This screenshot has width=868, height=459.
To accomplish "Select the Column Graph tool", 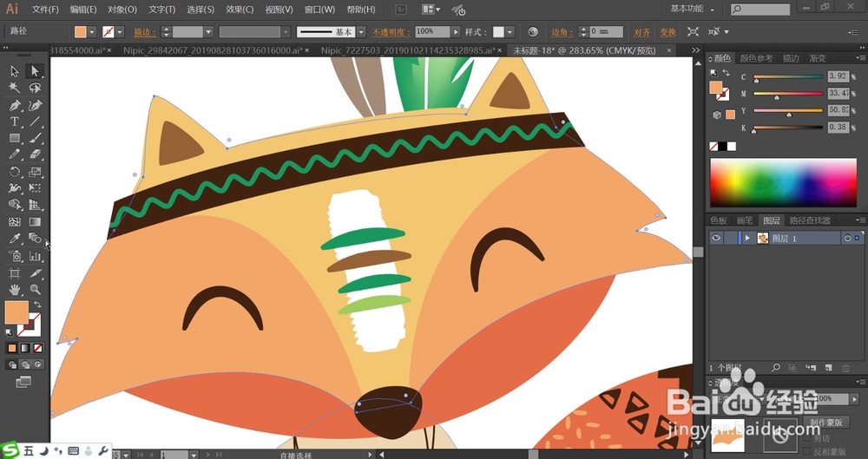I will pos(35,256).
